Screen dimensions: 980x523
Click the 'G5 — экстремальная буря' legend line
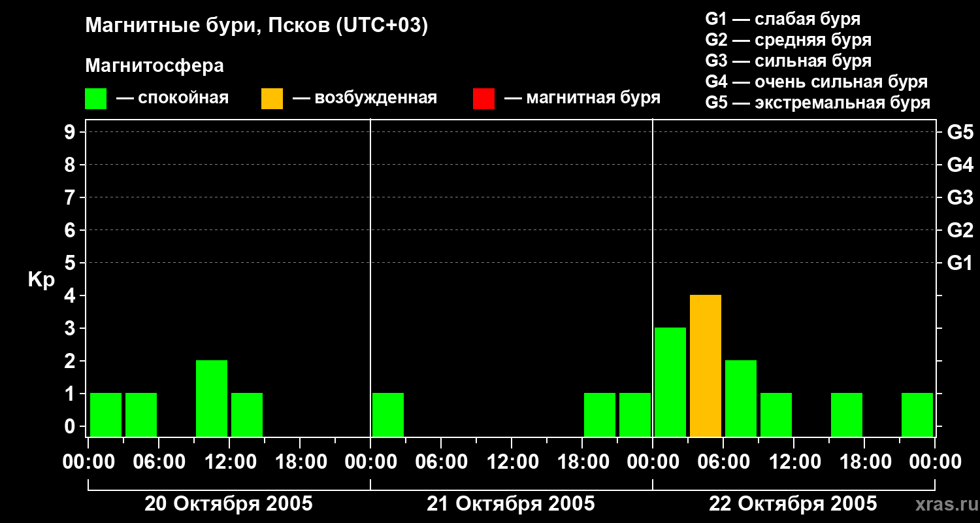(818, 103)
